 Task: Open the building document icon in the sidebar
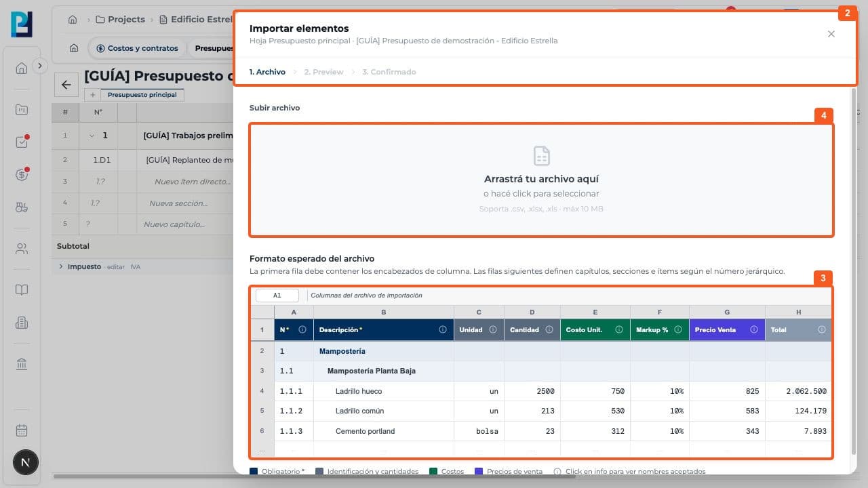[22, 323]
